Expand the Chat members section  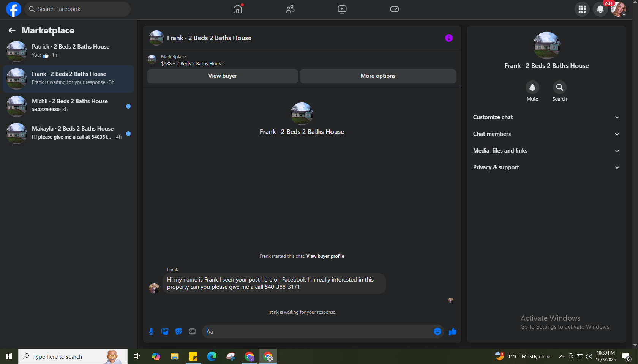(x=546, y=134)
